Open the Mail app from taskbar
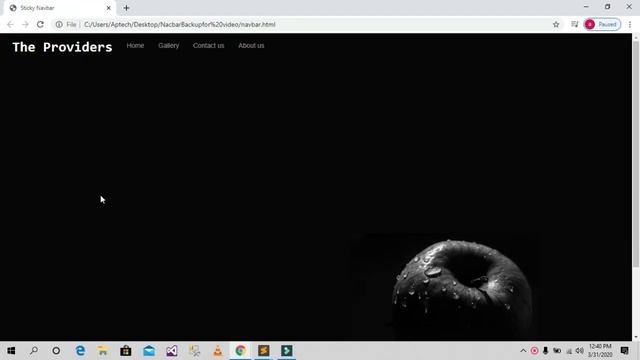The height and width of the screenshot is (360, 640). pos(149,351)
